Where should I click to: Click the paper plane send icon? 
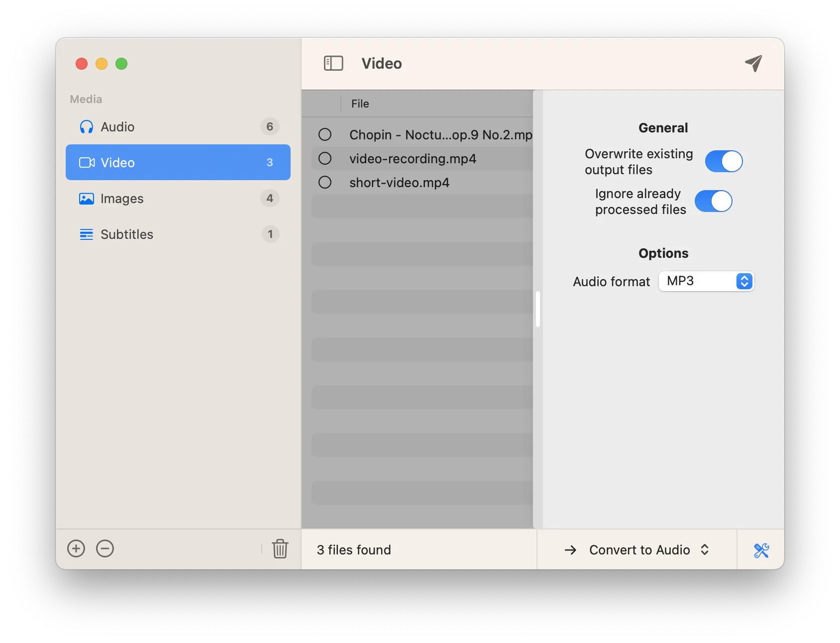pyautogui.click(x=753, y=63)
